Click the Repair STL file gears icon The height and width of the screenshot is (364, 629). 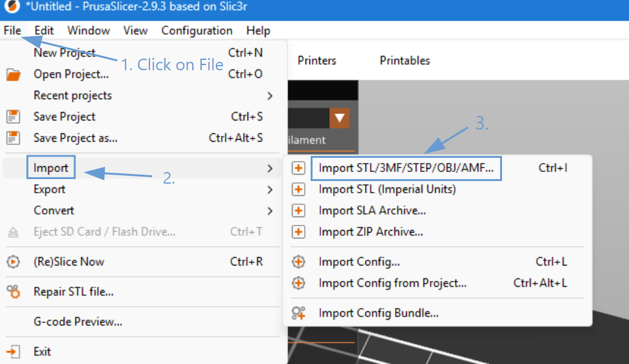pyautogui.click(x=14, y=292)
